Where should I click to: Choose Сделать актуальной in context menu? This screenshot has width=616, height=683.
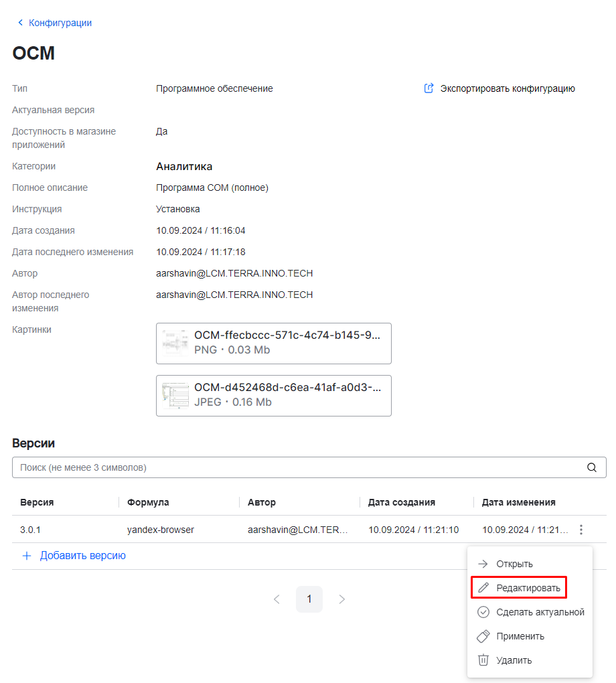(x=540, y=612)
